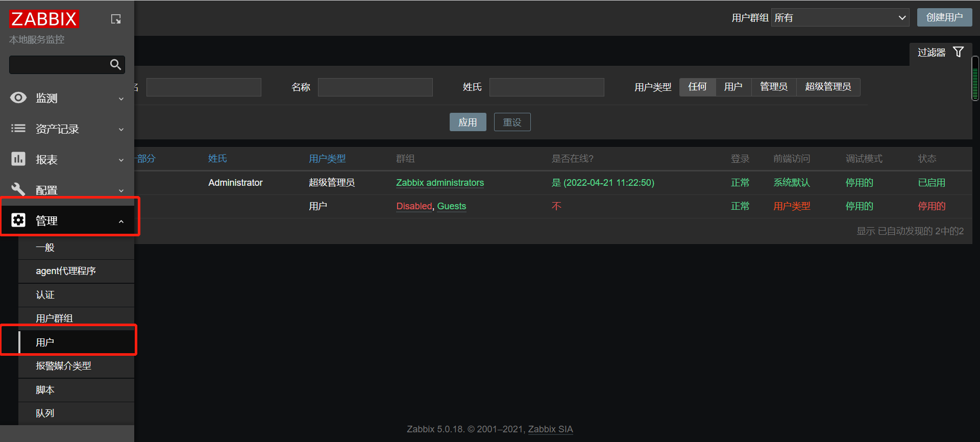Click 正常 login status for Administrator
The image size is (980, 442).
740,183
